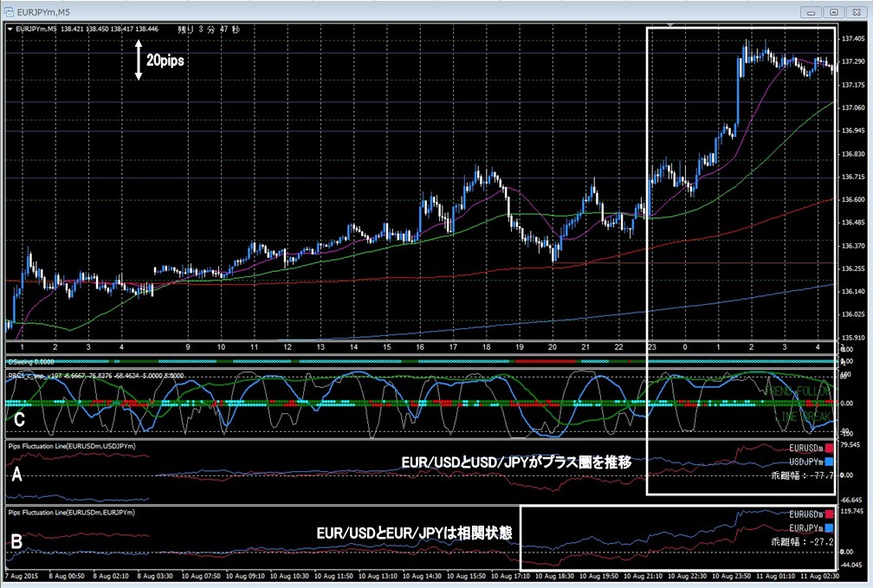This screenshot has width=873, height=588.
Task: Click the 136.600 price scale label
Action: 852,199
